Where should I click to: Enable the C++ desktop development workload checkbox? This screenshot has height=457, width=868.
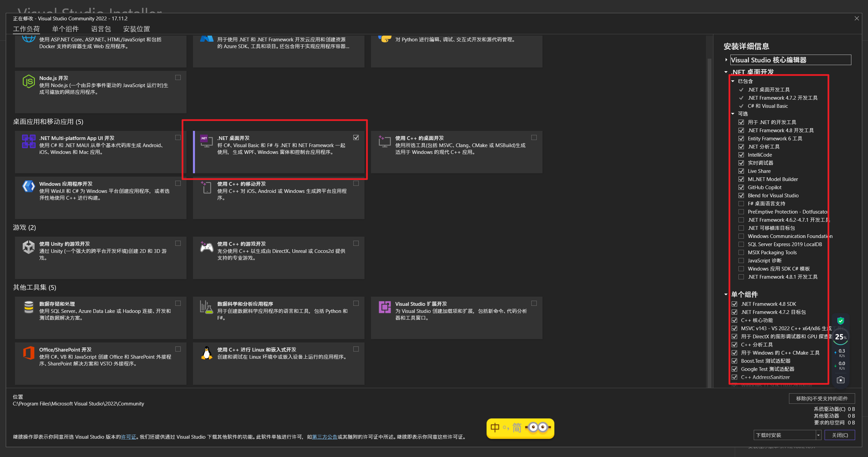click(x=534, y=138)
